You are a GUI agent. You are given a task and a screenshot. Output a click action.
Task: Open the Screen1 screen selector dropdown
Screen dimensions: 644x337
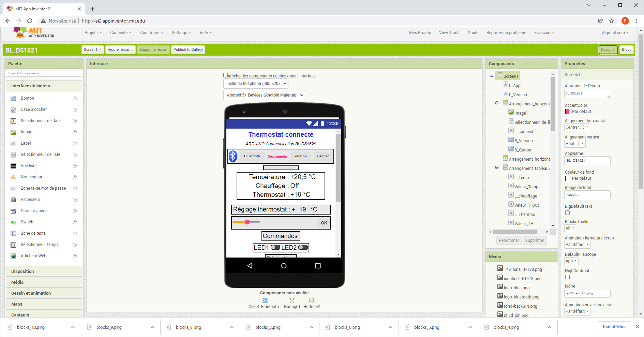pyautogui.click(x=92, y=50)
